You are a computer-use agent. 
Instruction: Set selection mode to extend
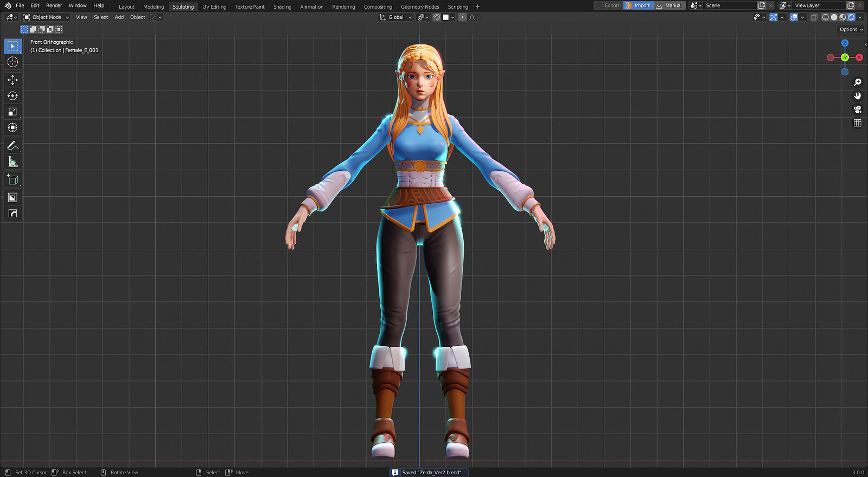pyautogui.click(x=33, y=29)
